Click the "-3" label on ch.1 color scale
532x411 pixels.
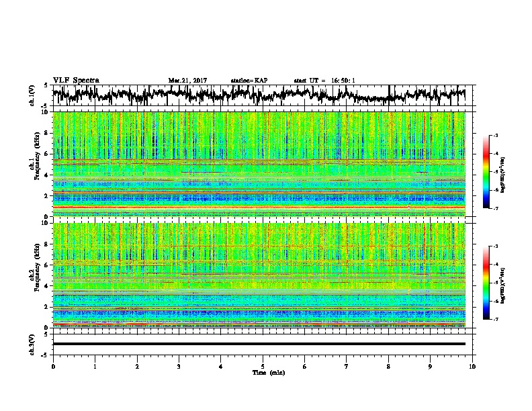pos(496,136)
